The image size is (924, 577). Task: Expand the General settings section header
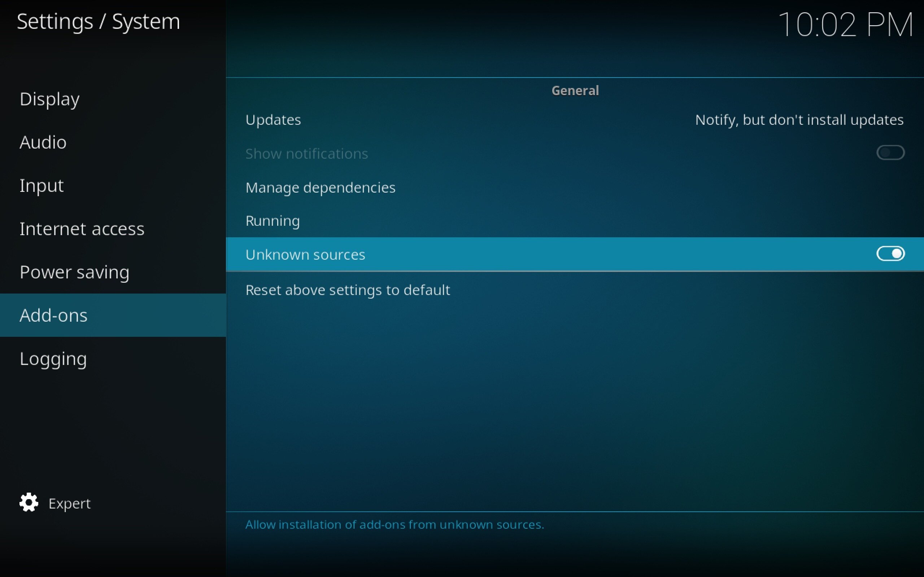pyautogui.click(x=575, y=91)
